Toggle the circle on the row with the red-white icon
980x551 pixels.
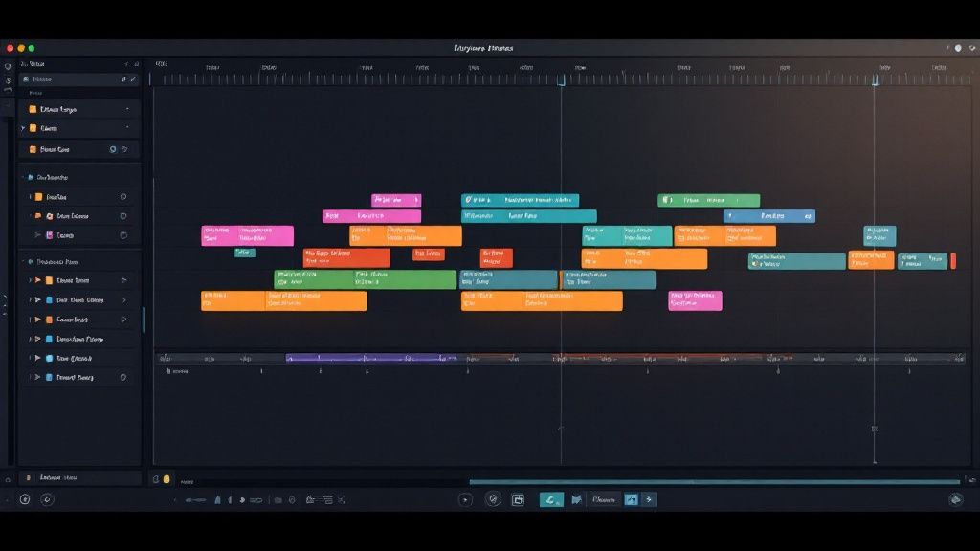[123, 216]
